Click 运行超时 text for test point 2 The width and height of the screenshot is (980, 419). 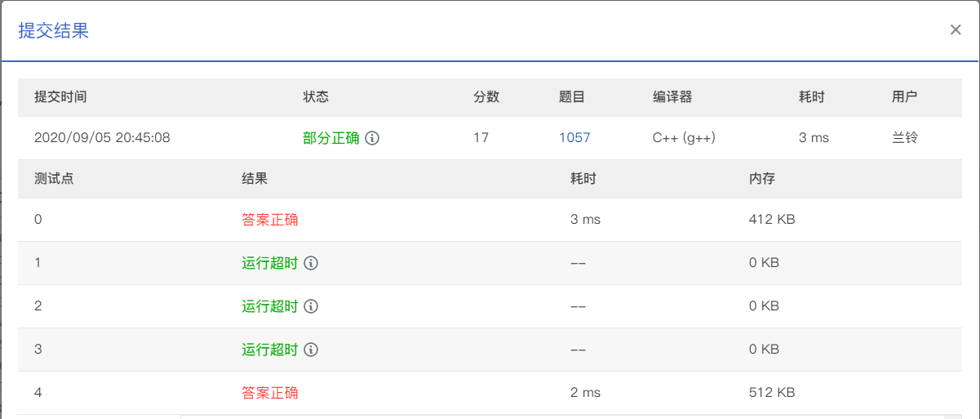point(270,306)
